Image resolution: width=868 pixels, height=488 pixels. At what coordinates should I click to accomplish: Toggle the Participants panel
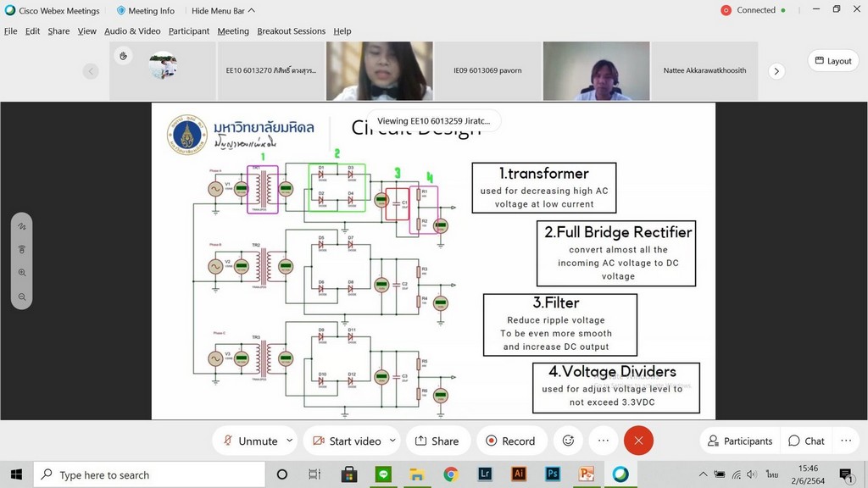(740, 441)
